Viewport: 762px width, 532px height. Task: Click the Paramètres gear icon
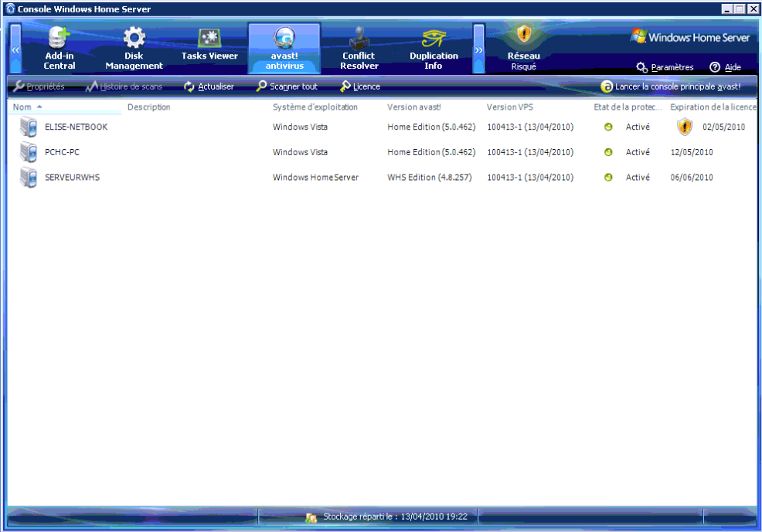[x=642, y=67]
